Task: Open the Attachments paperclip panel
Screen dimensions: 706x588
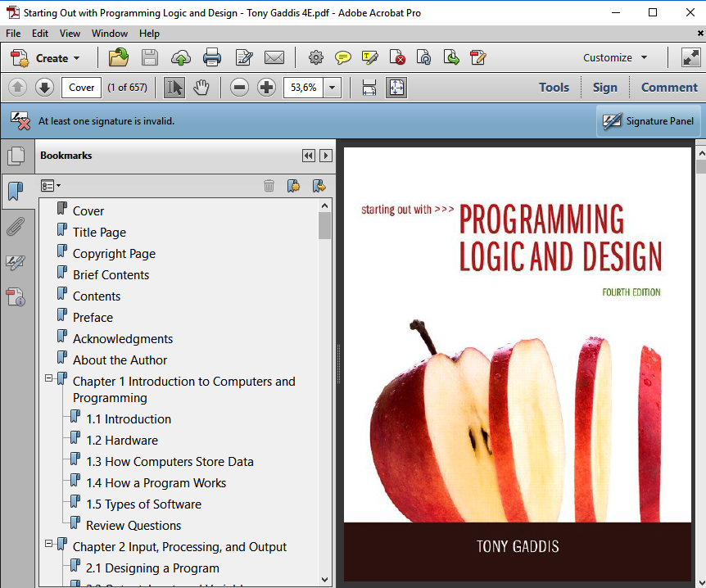Action: tap(16, 227)
